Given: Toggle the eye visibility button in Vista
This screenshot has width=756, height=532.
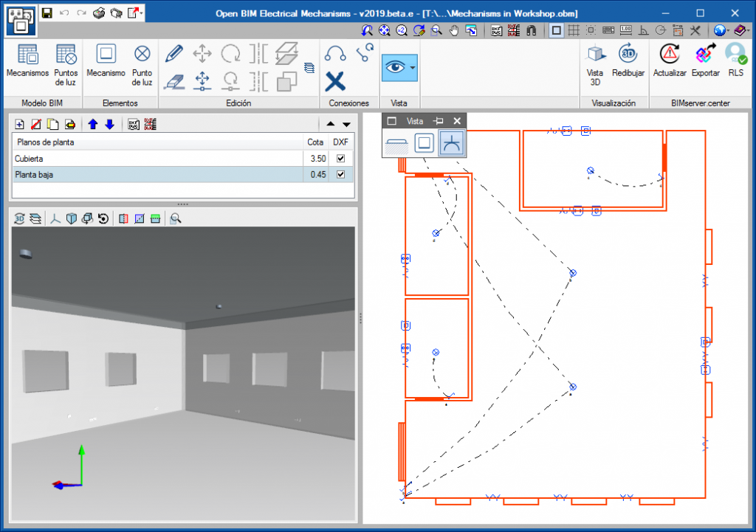Looking at the screenshot, I should [395, 67].
